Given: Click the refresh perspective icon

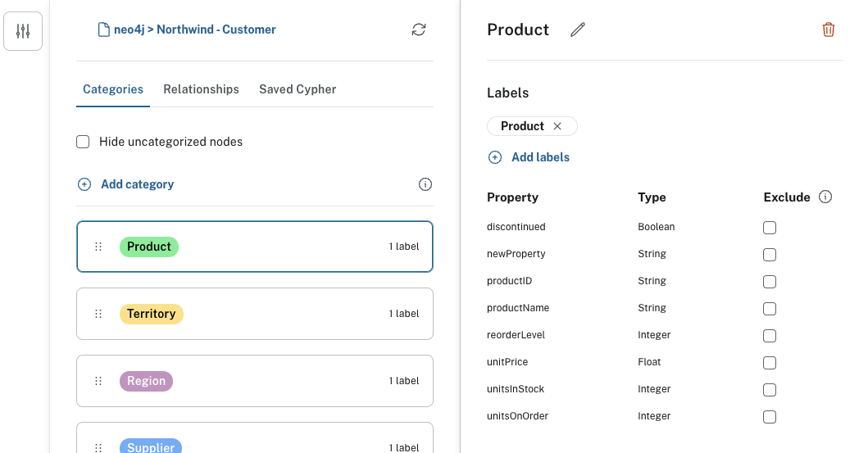Looking at the screenshot, I should click(419, 29).
